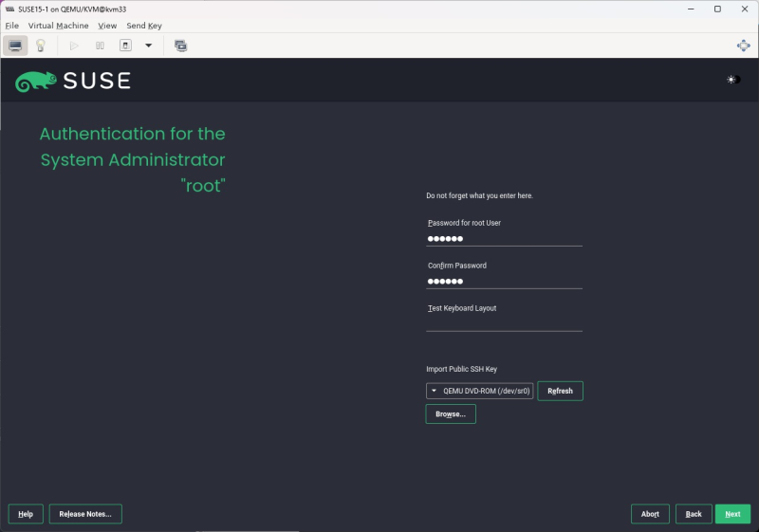
Task: Click the Run virtual machine play icon
Action: click(x=74, y=46)
